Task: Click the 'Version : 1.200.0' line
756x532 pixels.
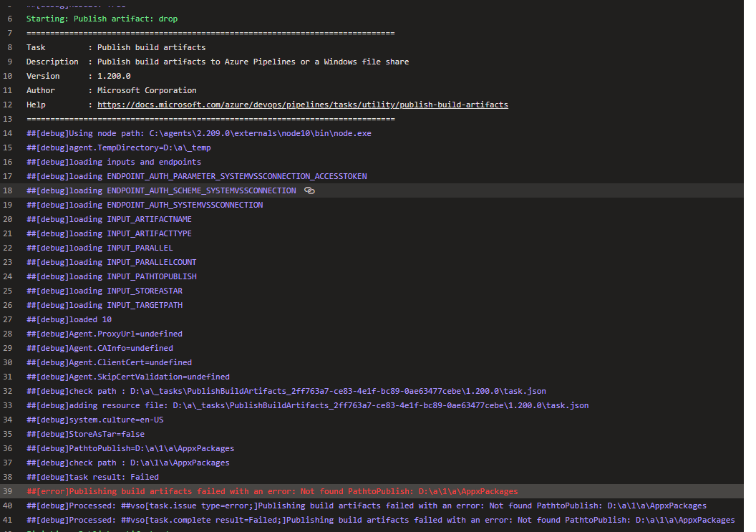Action: pyautogui.click(x=79, y=76)
